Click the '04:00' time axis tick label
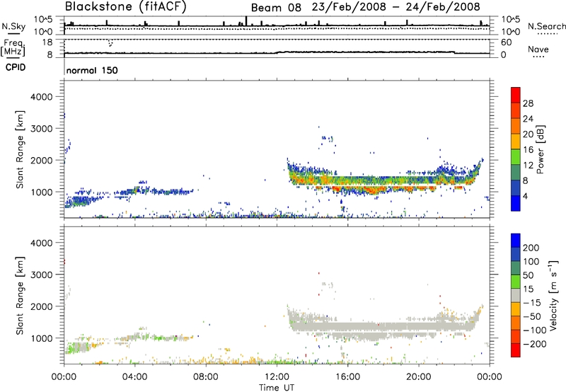The width and height of the screenshot is (566, 392). (x=134, y=377)
